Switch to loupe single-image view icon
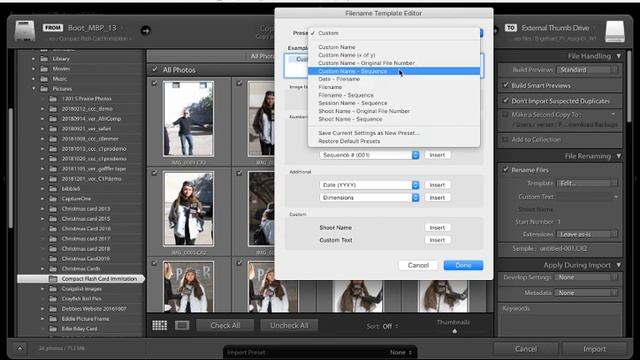 pos(182,325)
